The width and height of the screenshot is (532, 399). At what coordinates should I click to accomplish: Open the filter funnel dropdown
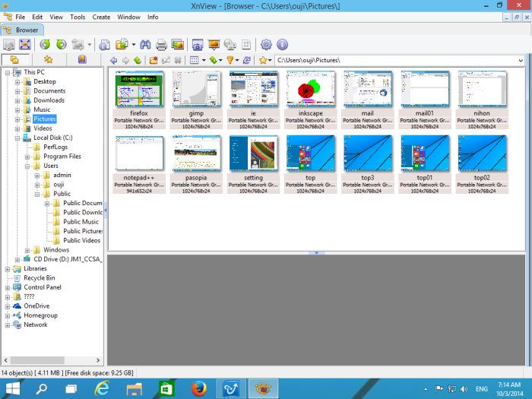tap(237, 60)
